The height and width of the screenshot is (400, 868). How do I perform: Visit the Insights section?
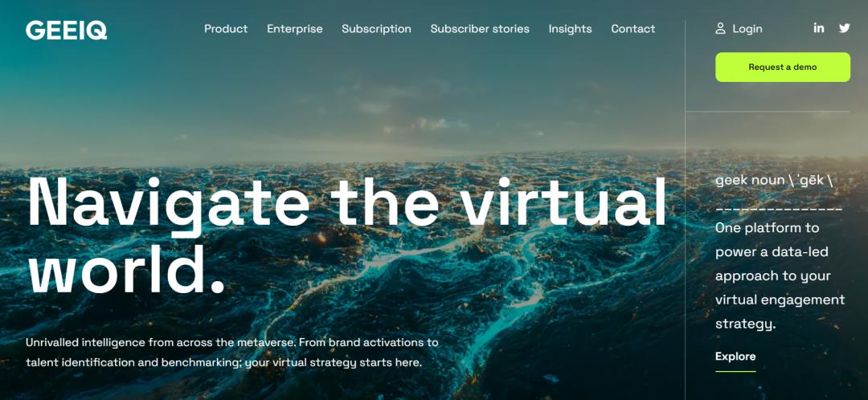point(570,29)
